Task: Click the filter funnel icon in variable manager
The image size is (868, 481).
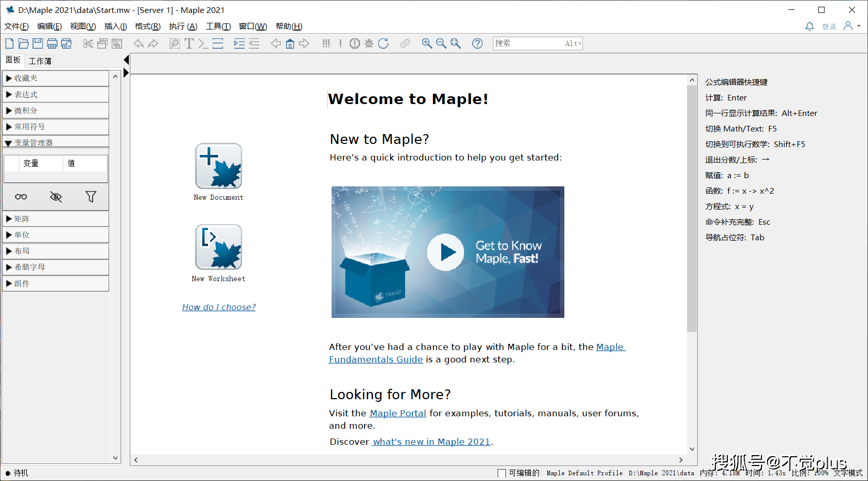Action: pos(91,197)
